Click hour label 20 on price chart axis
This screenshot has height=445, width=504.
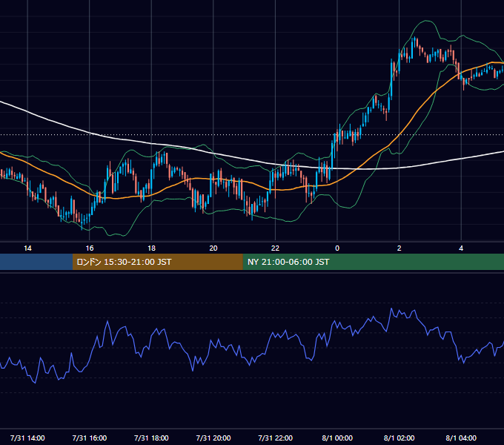point(213,248)
